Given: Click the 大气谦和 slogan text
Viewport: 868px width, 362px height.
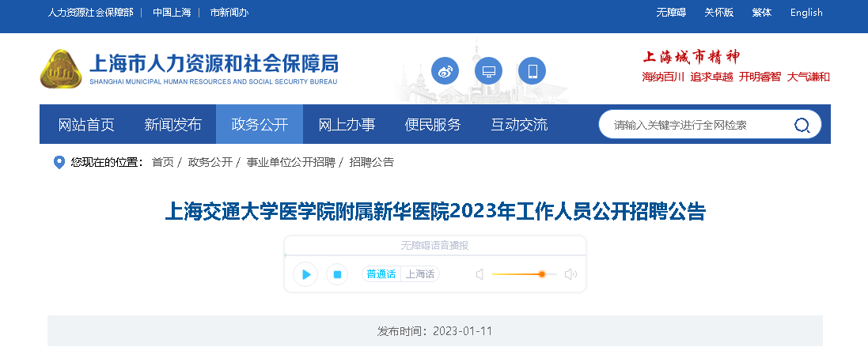Looking at the screenshot, I should [808, 77].
